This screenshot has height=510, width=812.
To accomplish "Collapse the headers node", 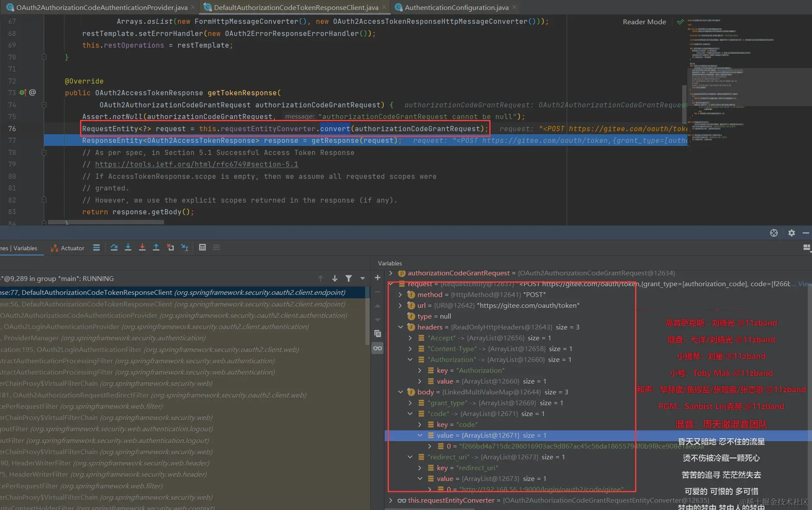I will [401, 327].
